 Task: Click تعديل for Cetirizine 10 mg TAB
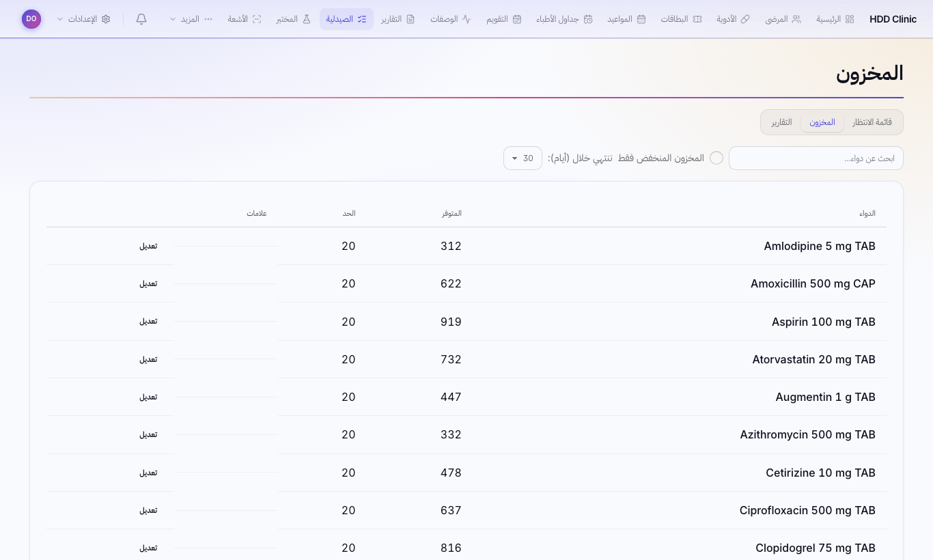tap(149, 473)
